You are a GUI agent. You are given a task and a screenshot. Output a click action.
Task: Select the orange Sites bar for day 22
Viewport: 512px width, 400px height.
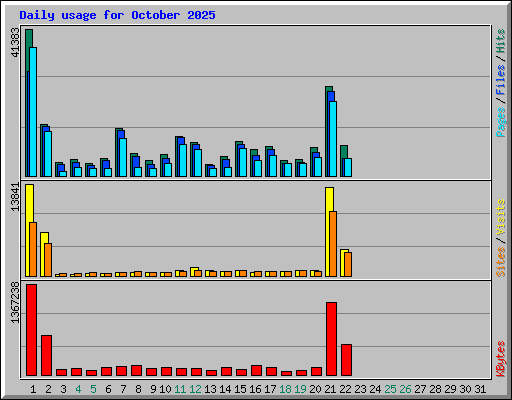coord(348,265)
